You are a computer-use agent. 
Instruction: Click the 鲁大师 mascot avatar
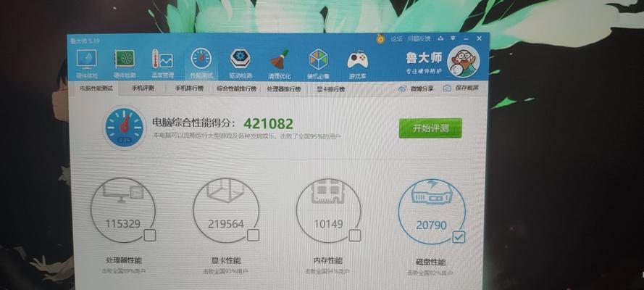(463, 62)
